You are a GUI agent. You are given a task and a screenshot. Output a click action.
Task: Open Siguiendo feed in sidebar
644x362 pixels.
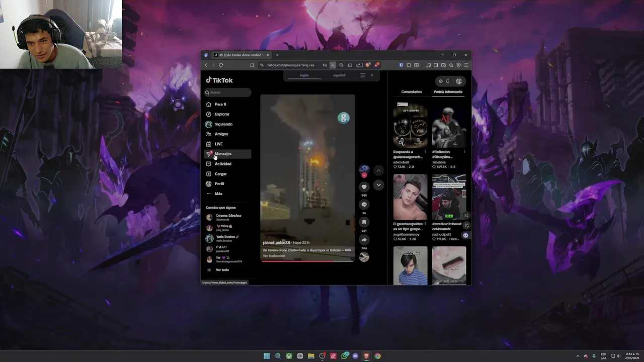point(227,124)
